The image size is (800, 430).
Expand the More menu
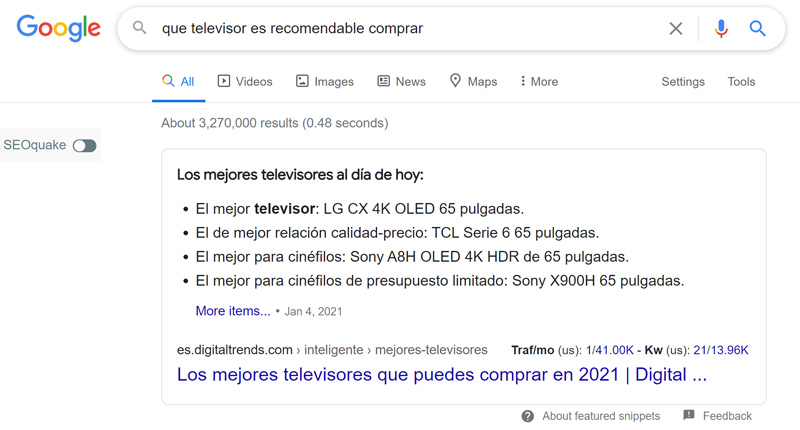click(x=539, y=82)
